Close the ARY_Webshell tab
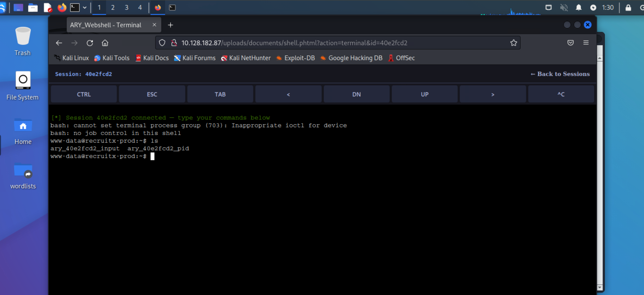 [x=154, y=25]
